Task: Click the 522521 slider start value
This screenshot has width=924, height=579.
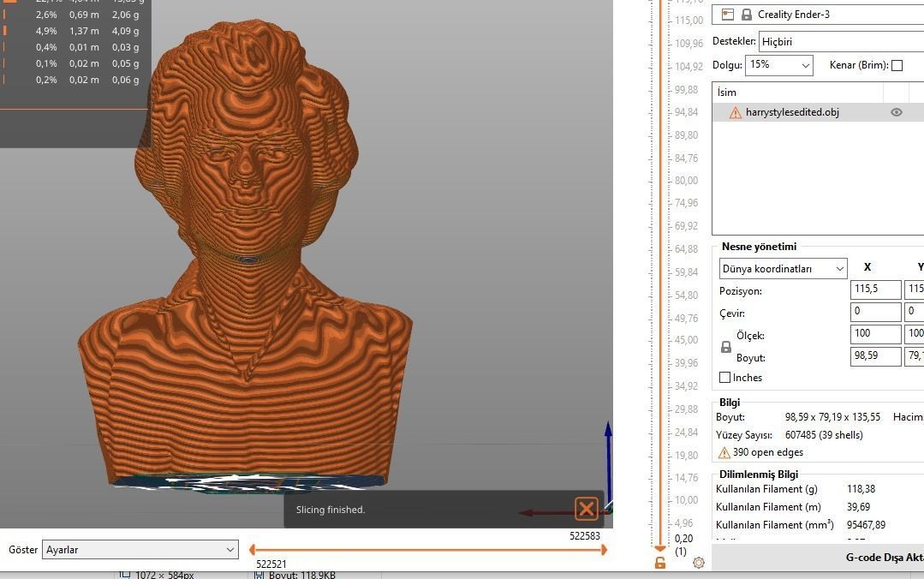Action: point(271,564)
